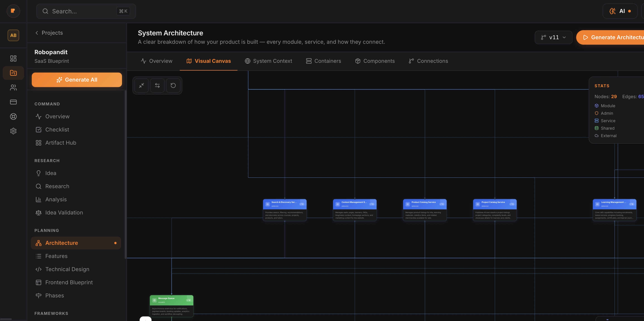Expand the connections badge on Content Management Service node
This screenshot has width=644, height=321.
tap(373, 204)
